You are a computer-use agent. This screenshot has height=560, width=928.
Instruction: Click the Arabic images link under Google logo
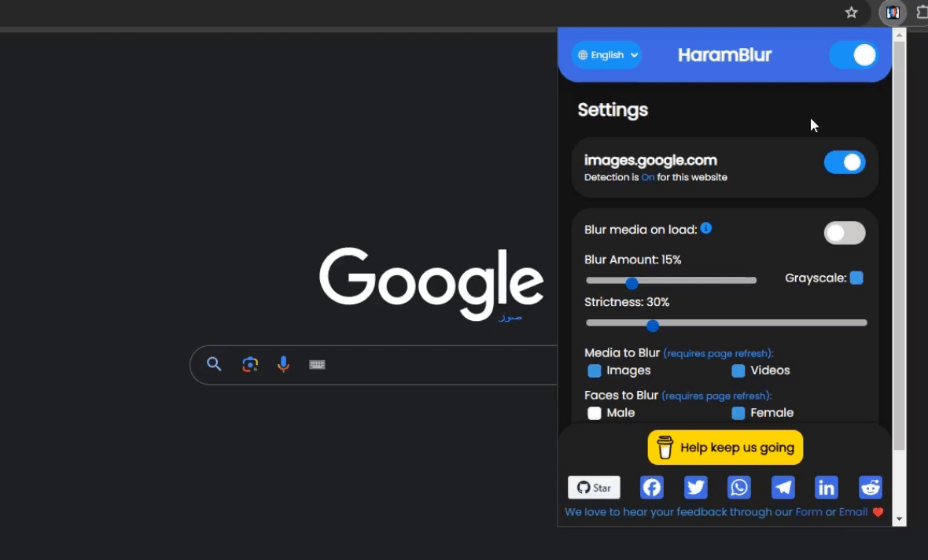coord(510,317)
